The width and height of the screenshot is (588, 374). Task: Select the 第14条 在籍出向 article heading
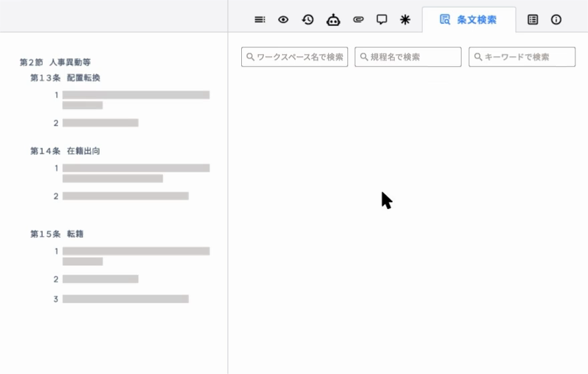click(65, 152)
